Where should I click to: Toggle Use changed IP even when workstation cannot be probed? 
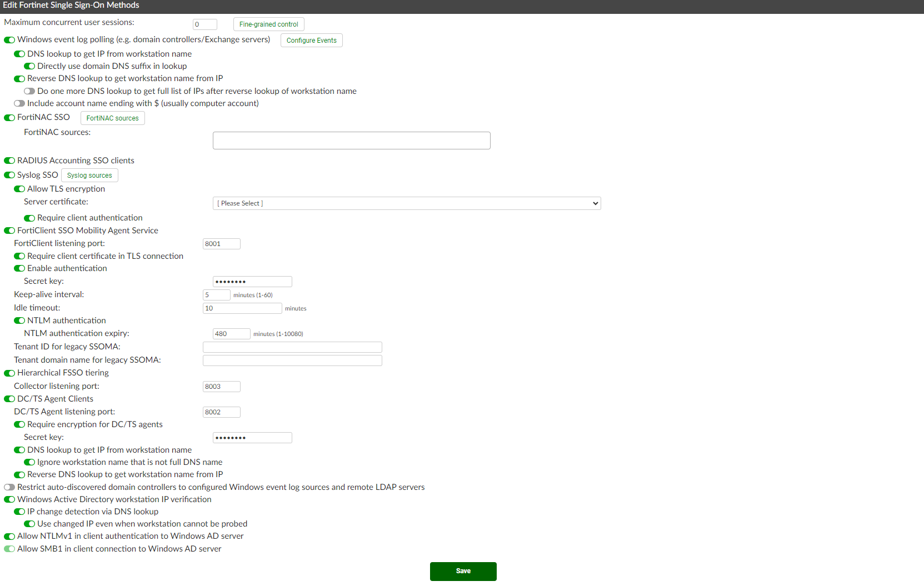(x=29, y=524)
